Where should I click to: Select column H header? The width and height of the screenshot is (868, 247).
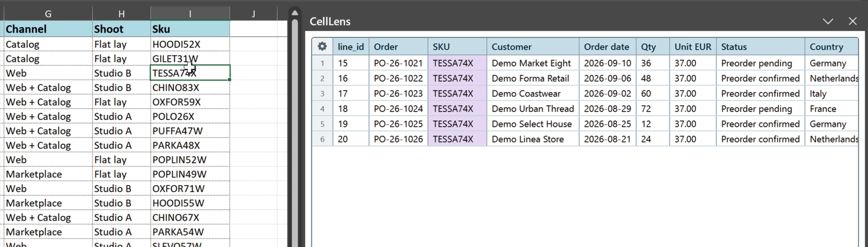point(122,14)
